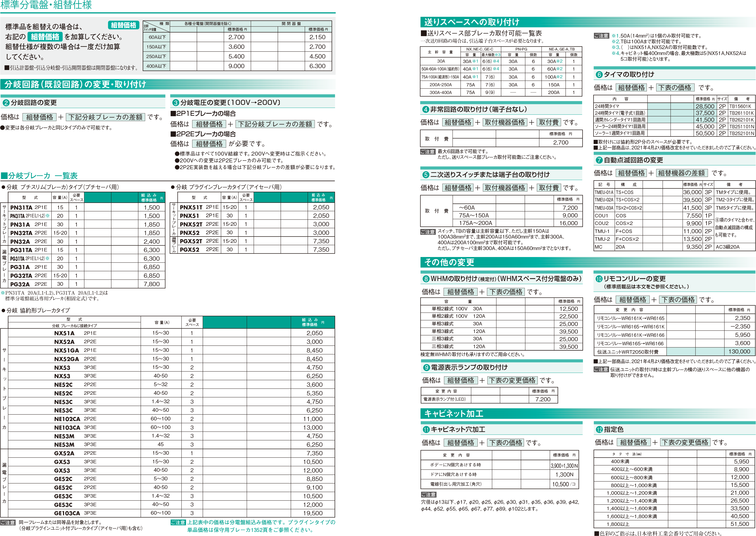Click the 175A～200A row in 取付費 table

coord(518,223)
